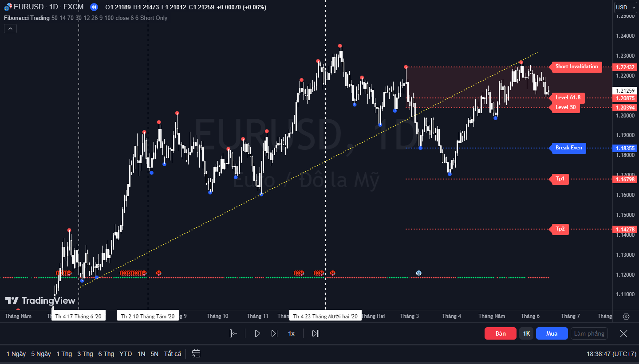Click the date marker Th 4 23 Tháng Mười hai '20
The image size is (639, 364).
[x=325, y=316]
